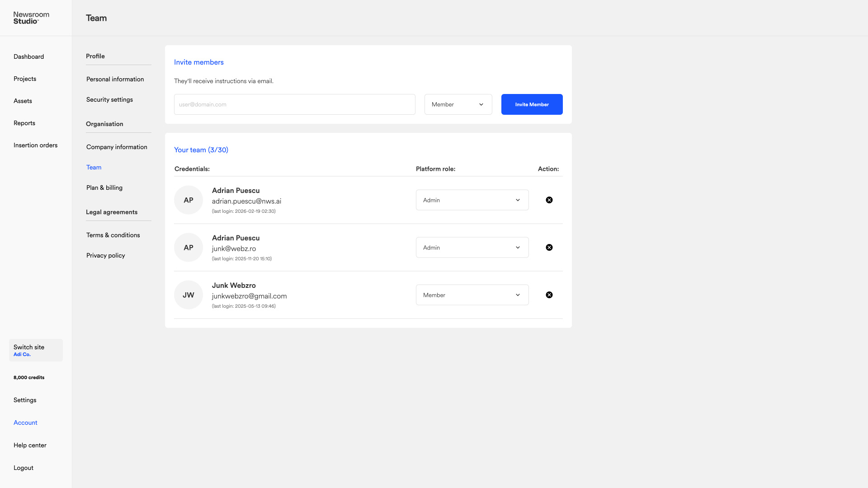
Task: Open Terms & conditions
Action: [x=113, y=235]
